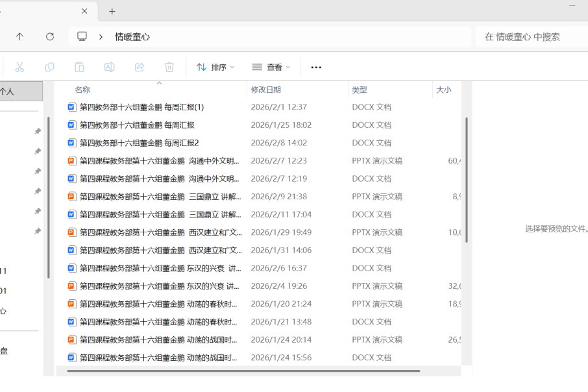Viewport: 588px width, 392px height.
Task: Select file 第四教务部十六组董金鹏 每周汇报(1)
Action: 141,107
